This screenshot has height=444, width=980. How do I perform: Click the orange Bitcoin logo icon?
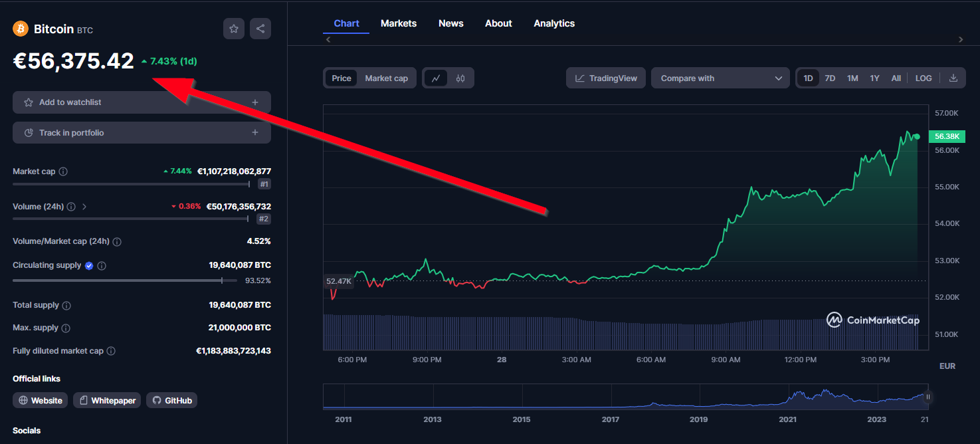21,29
